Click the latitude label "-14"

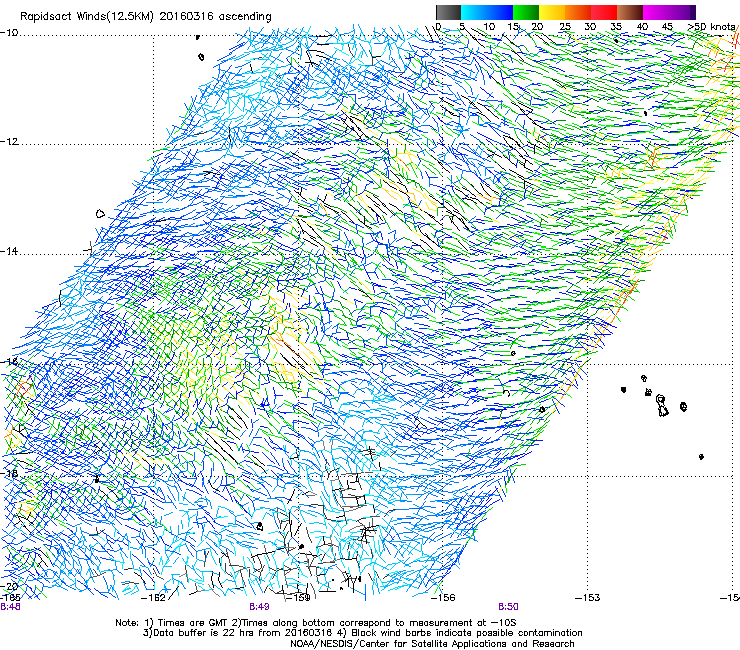pos(9,252)
